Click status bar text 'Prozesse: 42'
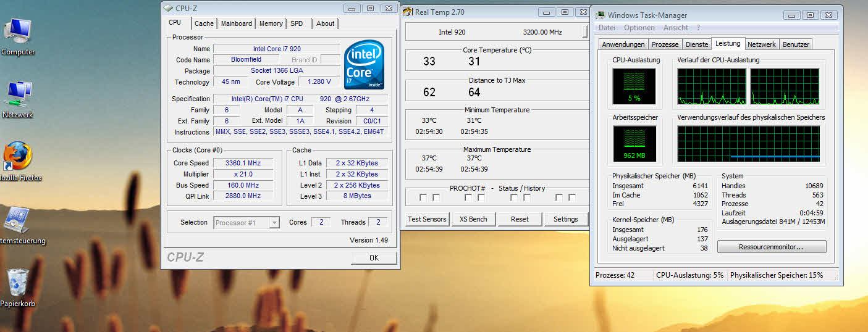 (615, 275)
